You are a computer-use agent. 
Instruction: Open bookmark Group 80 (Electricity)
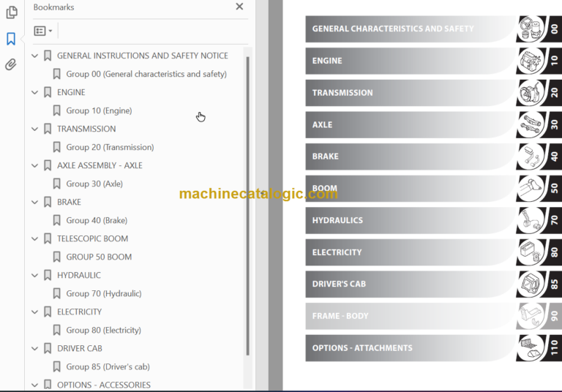104,330
